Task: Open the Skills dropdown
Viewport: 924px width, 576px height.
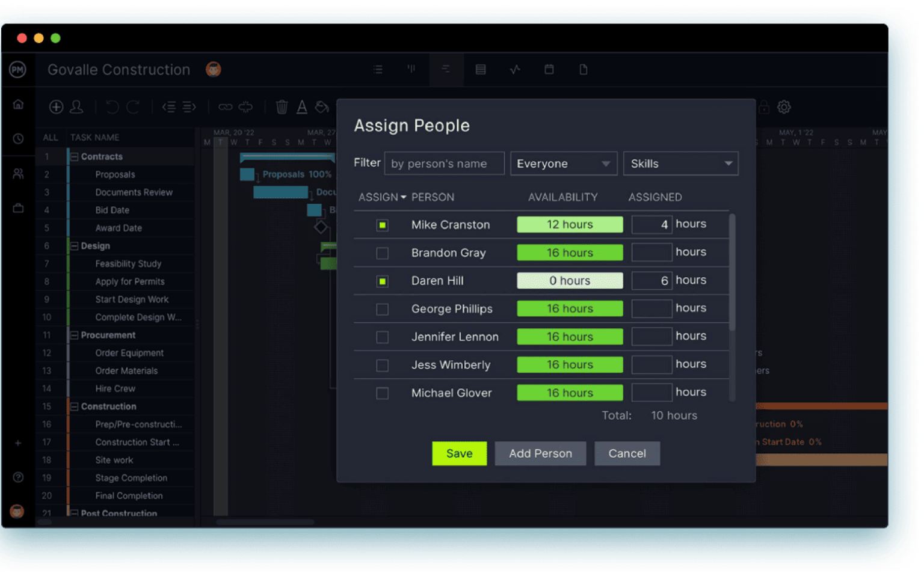Action: click(680, 163)
